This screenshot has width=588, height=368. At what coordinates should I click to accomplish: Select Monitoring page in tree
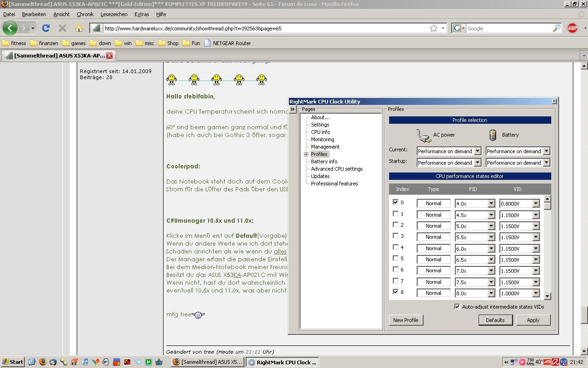tap(322, 139)
